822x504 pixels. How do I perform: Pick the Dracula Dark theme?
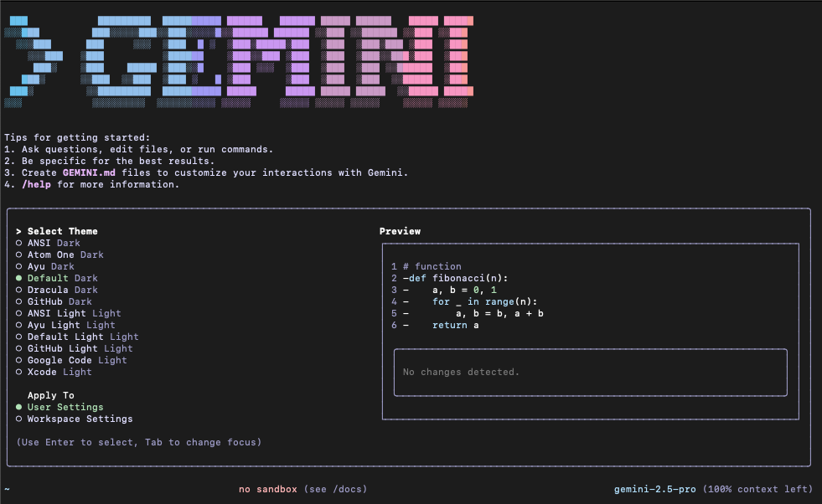point(57,290)
